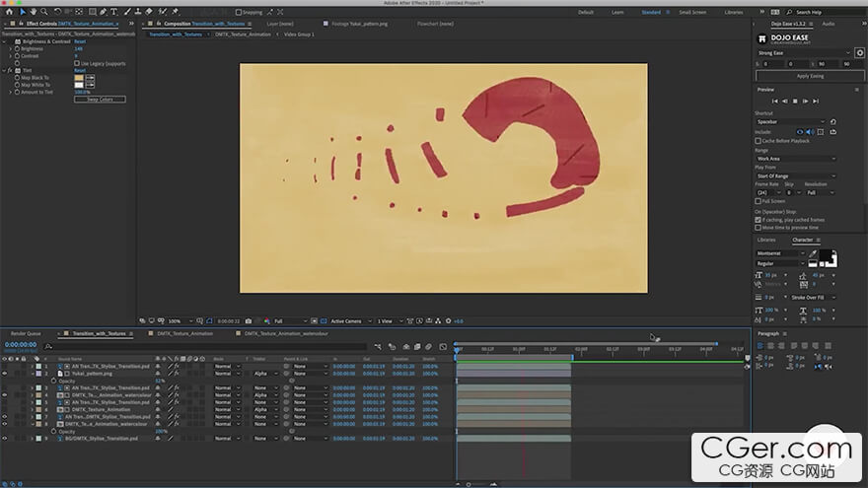Select the Type tool
The height and width of the screenshot is (488, 868).
[x=113, y=12]
